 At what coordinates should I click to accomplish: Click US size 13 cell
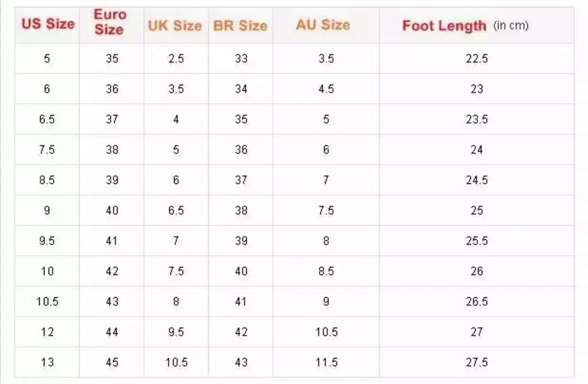pyautogui.click(x=47, y=362)
